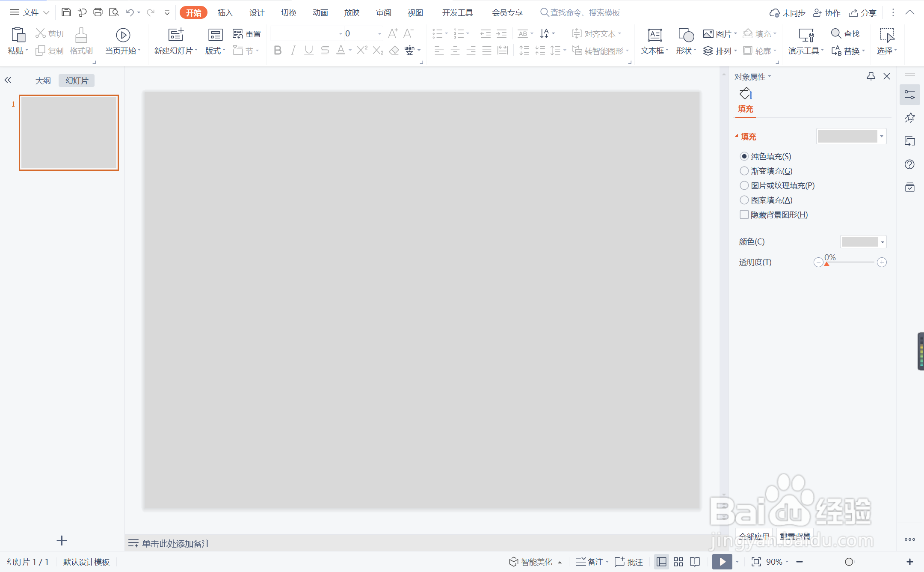Click the Share (分享) button
The height and width of the screenshot is (572, 924).
(863, 13)
